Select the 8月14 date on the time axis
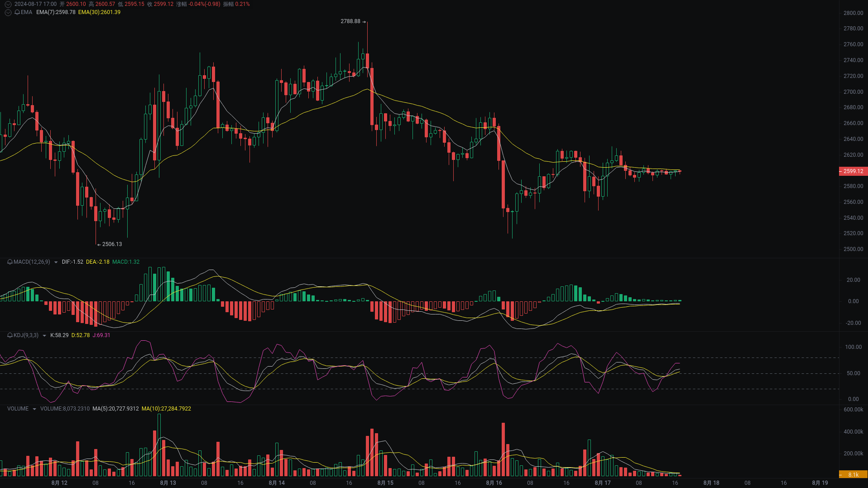868x488 pixels. 277,483
